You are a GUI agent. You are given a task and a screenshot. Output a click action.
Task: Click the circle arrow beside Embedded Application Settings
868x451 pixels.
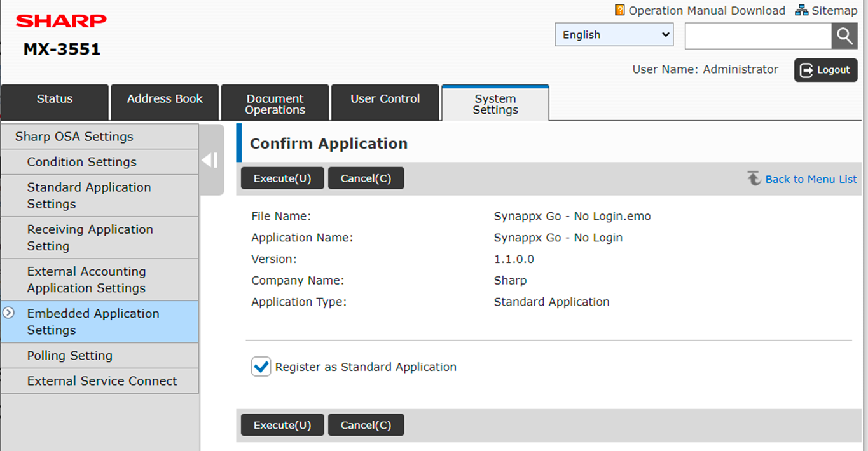pos(9,313)
